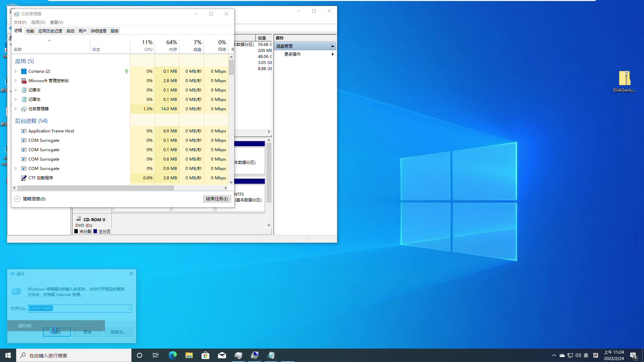644x362 pixels.
Task: Click the 结束任务(E) end task button
Action: click(217, 199)
